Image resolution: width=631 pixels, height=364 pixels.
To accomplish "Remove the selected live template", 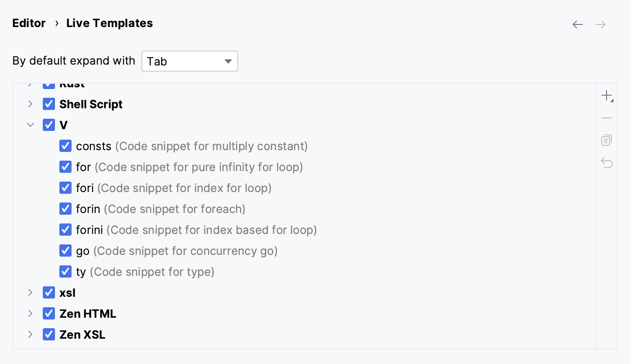I will click(x=607, y=118).
